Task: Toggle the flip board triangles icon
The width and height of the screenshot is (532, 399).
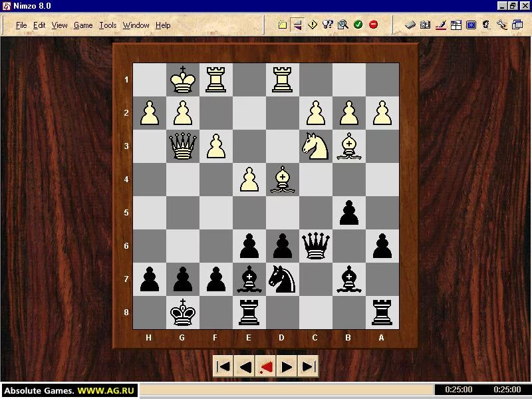Action: click(x=297, y=25)
